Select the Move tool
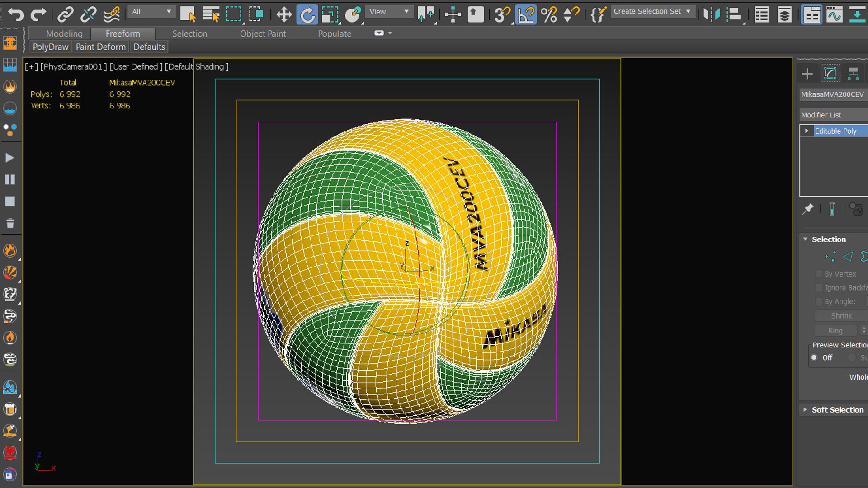 point(284,14)
